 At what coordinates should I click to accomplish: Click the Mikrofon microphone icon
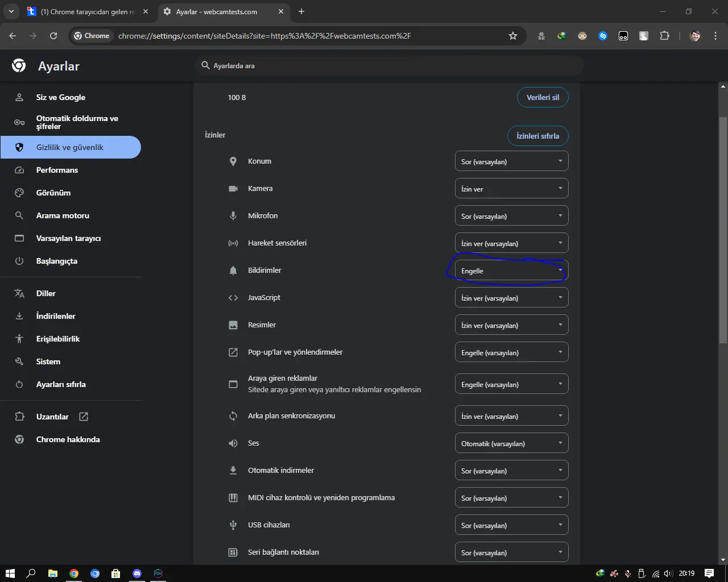pyautogui.click(x=233, y=216)
